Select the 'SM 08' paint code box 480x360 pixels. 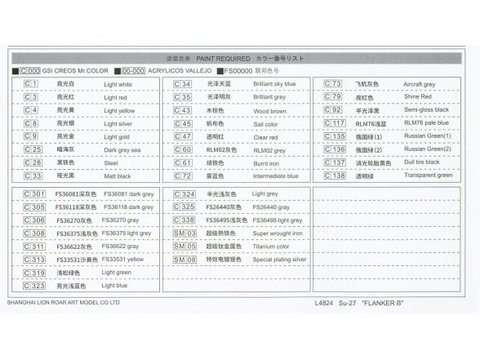coord(185,260)
